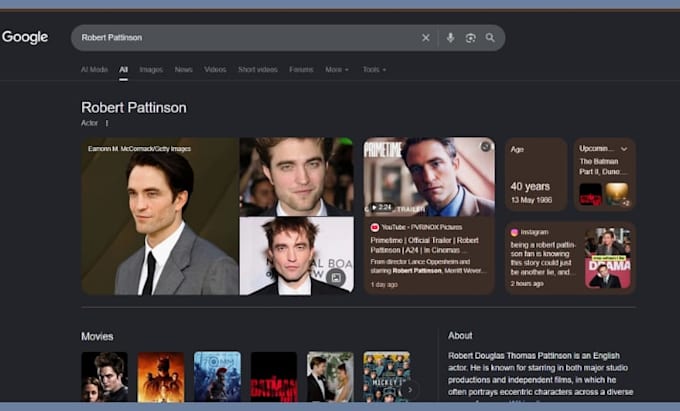Switch to the AI Mode tab

pos(94,69)
